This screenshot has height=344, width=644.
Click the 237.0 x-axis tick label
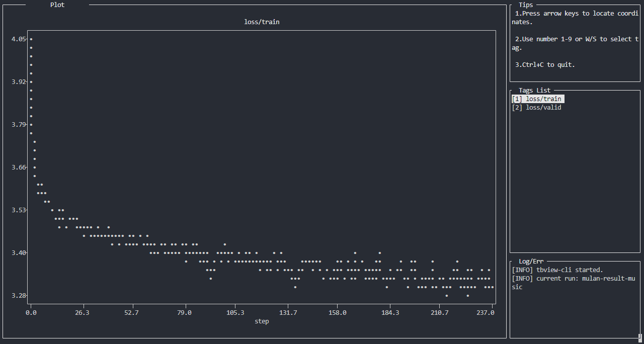coord(486,313)
